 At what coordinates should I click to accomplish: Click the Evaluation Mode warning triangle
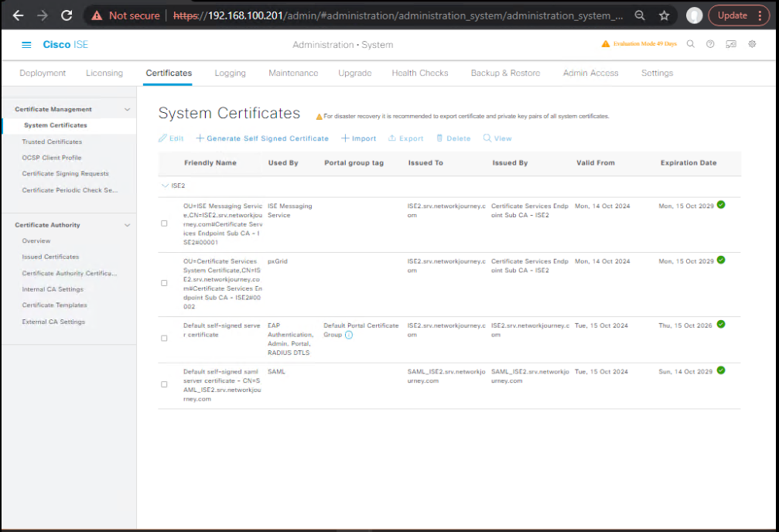606,44
